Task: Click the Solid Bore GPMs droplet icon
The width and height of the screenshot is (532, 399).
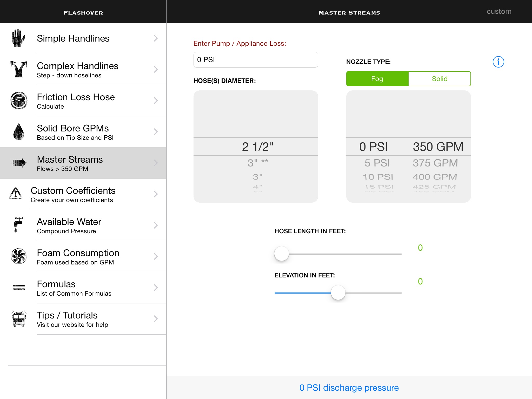Action: (18, 132)
